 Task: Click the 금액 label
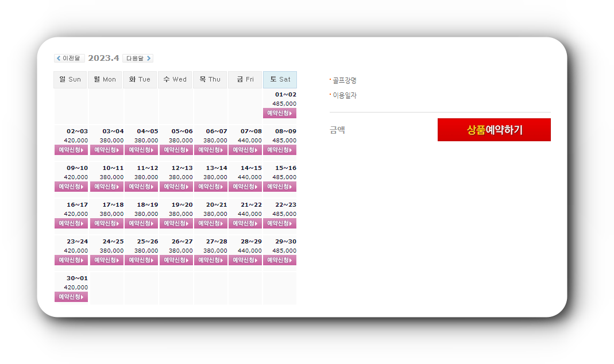[x=337, y=130]
